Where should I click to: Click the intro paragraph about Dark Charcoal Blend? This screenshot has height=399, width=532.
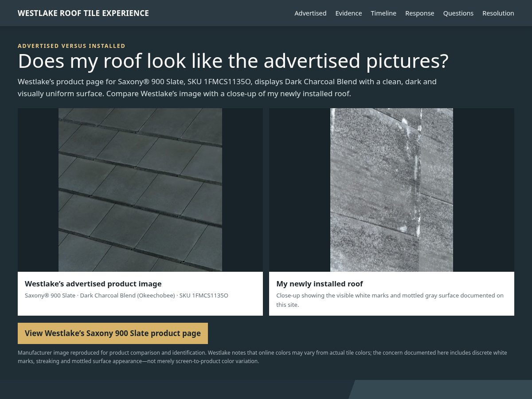(x=227, y=88)
